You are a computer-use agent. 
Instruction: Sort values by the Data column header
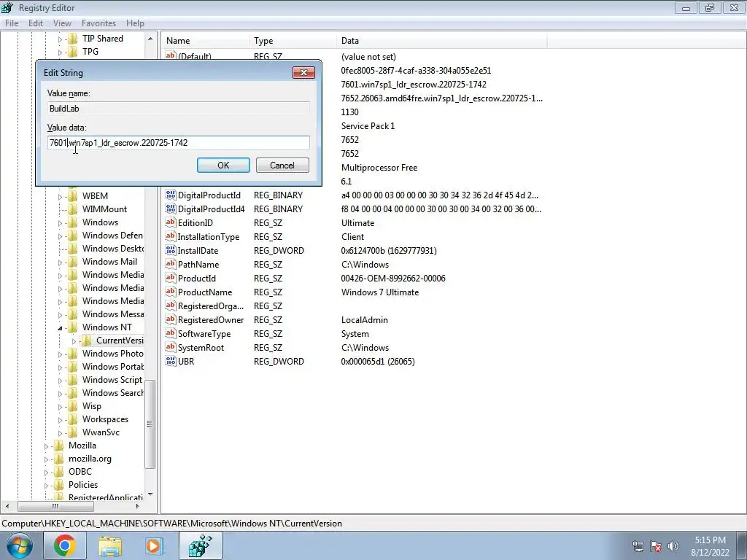(441, 41)
